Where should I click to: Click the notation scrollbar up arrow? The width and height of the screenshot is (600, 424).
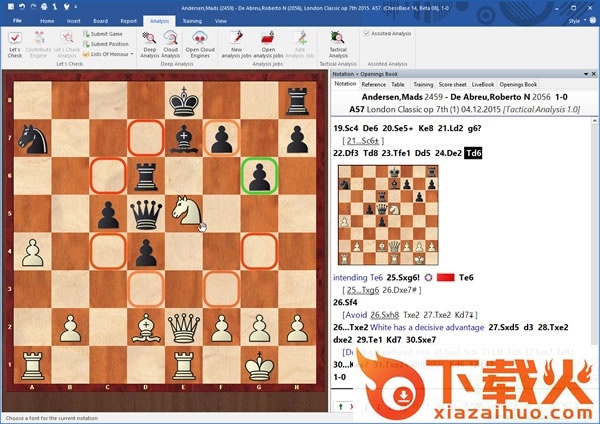pyautogui.click(x=594, y=121)
